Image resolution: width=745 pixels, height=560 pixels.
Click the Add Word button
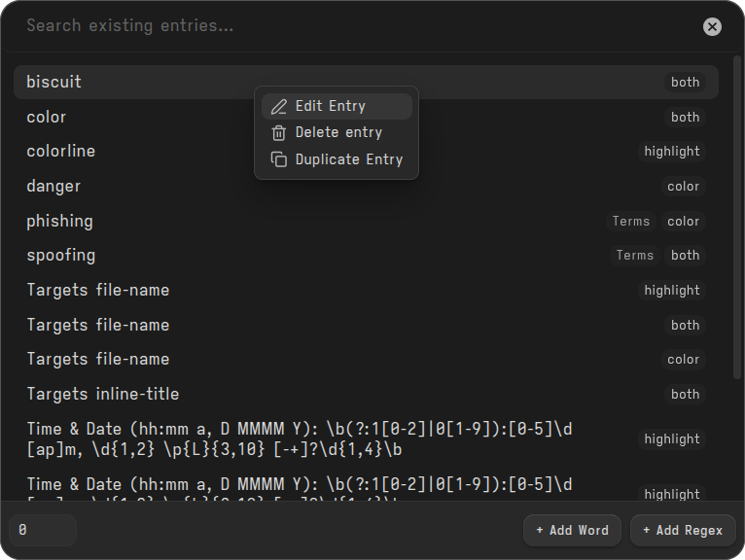pyautogui.click(x=572, y=530)
